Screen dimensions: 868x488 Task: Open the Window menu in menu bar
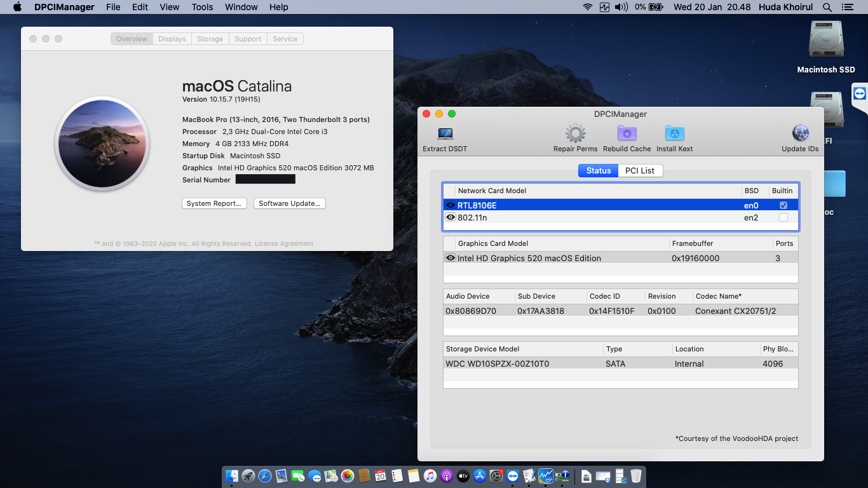tap(241, 7)
